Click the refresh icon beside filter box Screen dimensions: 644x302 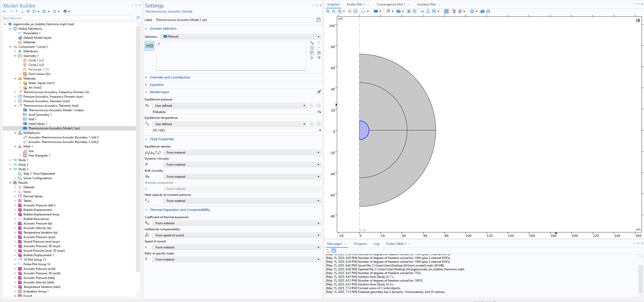point(138,18)
